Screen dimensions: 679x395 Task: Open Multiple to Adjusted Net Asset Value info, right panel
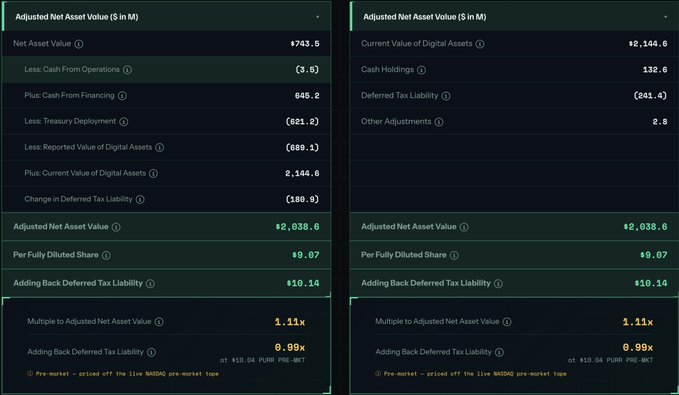(507, 322)
